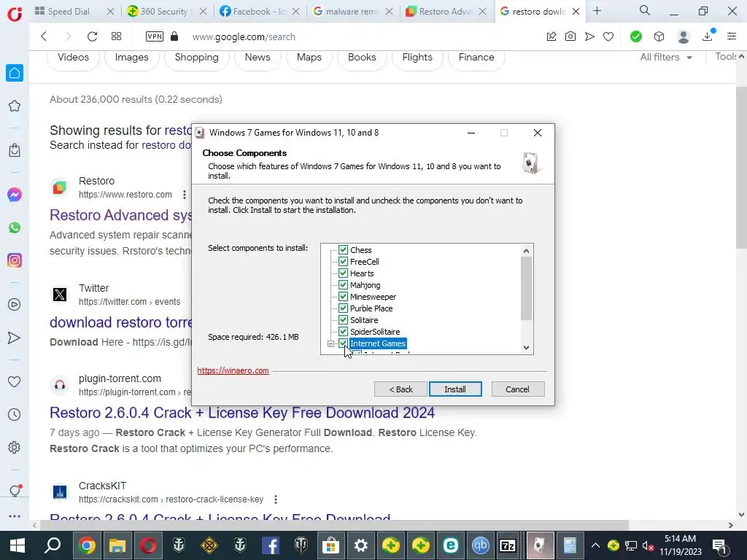Collapse the Internet Games tree node
The height and width of the screenshot is (560, 747).
click(x=330, y=343)
